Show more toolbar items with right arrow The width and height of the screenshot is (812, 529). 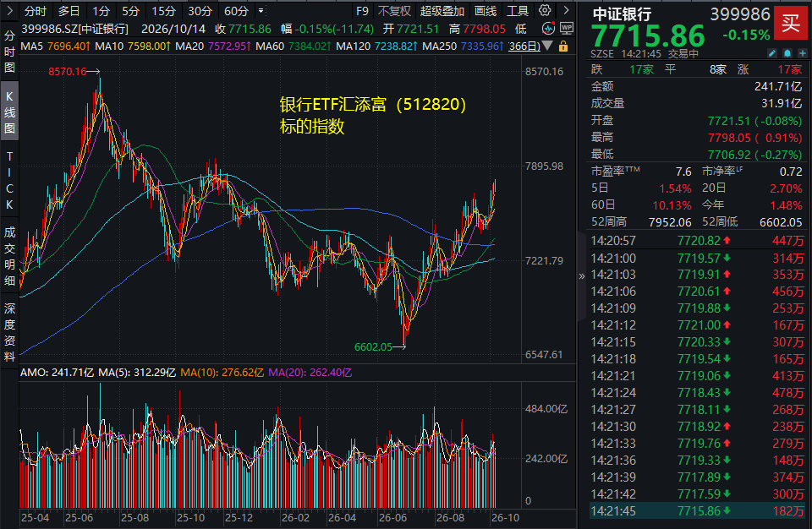coord(566,10)
